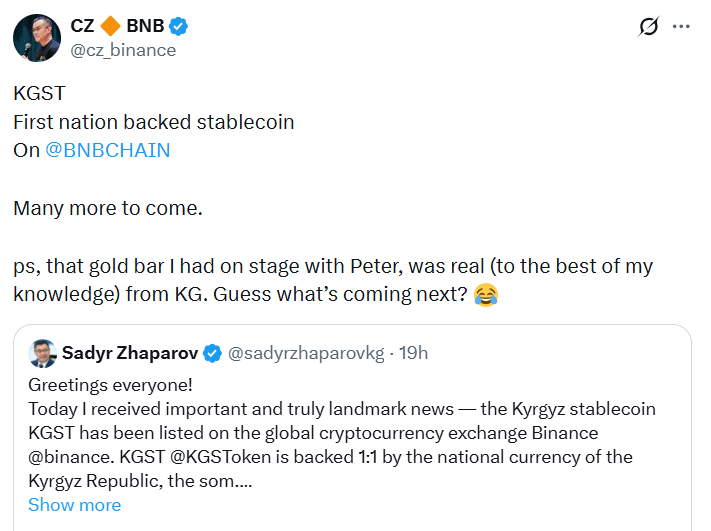Click Sadyr Zhaparov's small avatar

click(x=41, y=353)
